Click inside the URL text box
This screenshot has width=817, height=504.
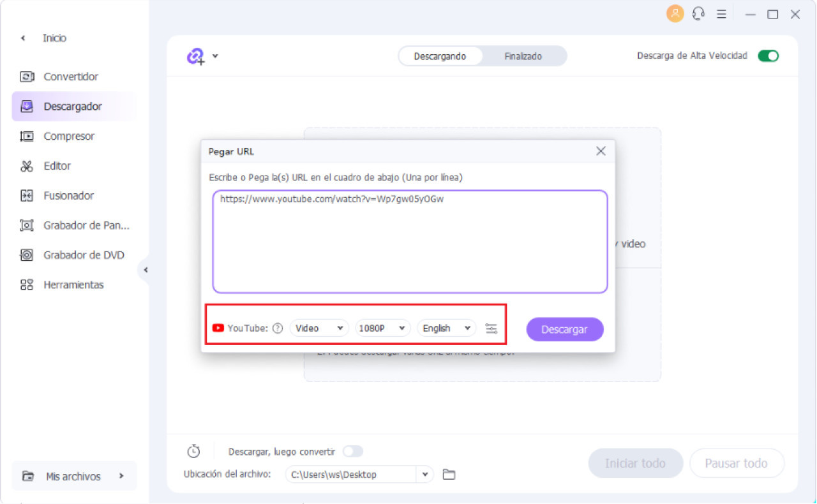pos(410,242)
